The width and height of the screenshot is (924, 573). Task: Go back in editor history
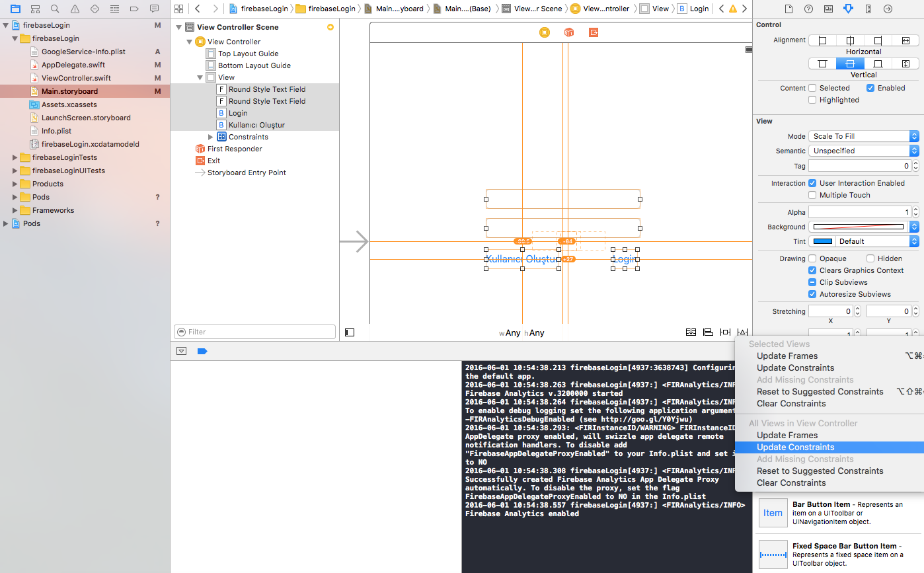pyautogui.click(x=197, y=9)
